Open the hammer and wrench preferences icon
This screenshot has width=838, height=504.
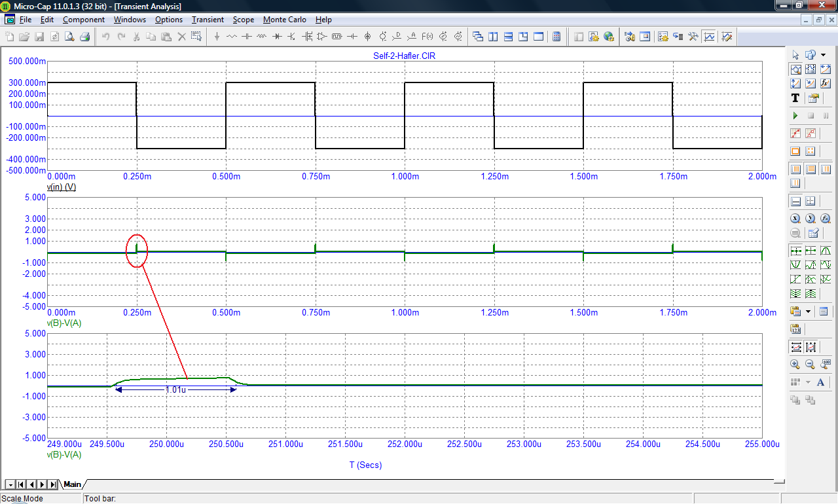(693, 37)
